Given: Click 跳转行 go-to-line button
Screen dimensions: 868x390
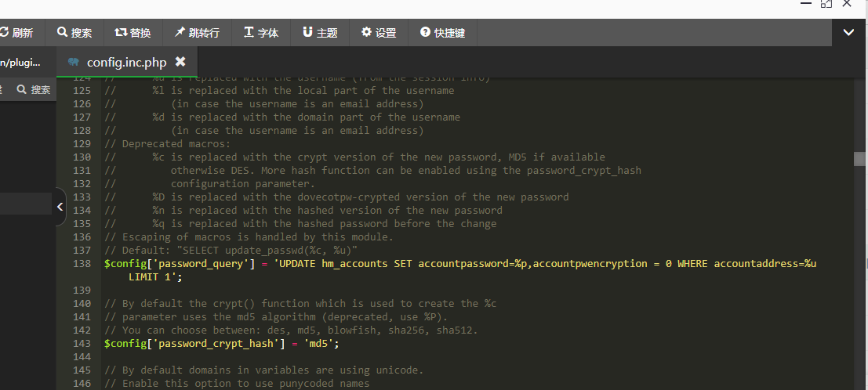Looking at the screenshot, I should click(x=197, y=33).
